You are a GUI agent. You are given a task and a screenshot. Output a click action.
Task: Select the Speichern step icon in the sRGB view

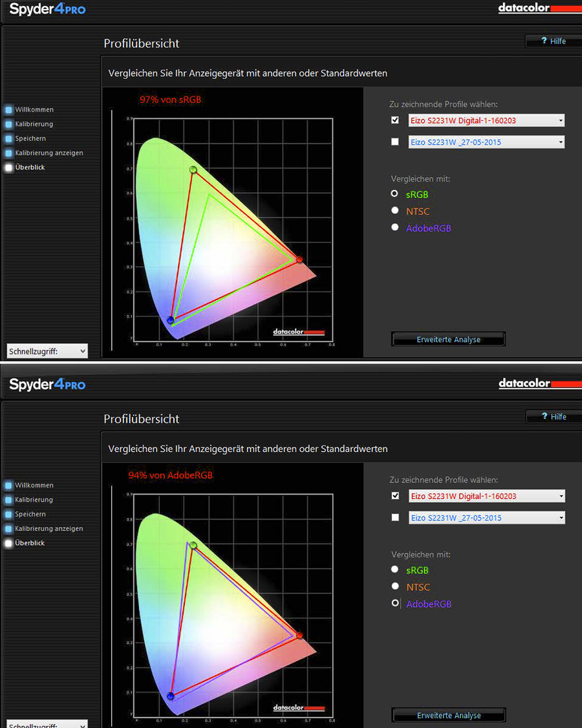(x=8, y=139)
